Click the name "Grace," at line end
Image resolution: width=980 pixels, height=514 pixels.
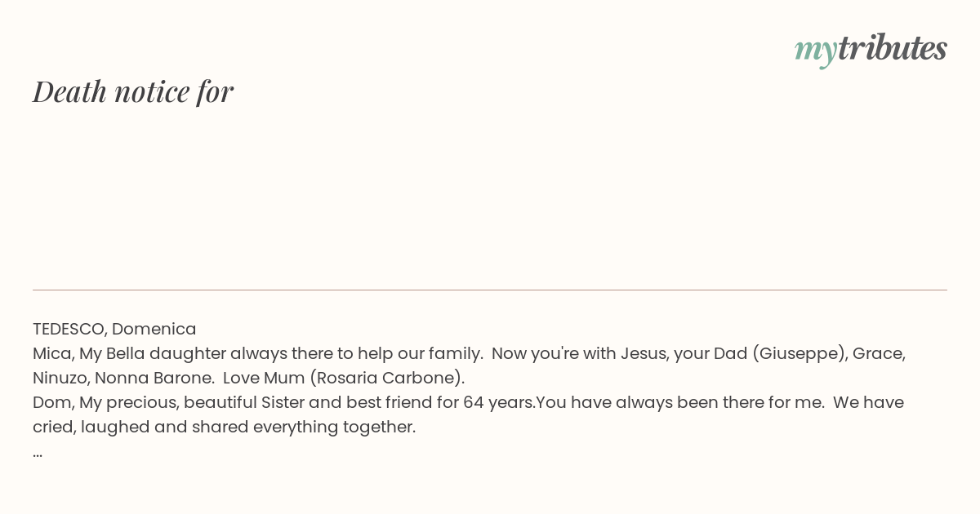point(879,353)
